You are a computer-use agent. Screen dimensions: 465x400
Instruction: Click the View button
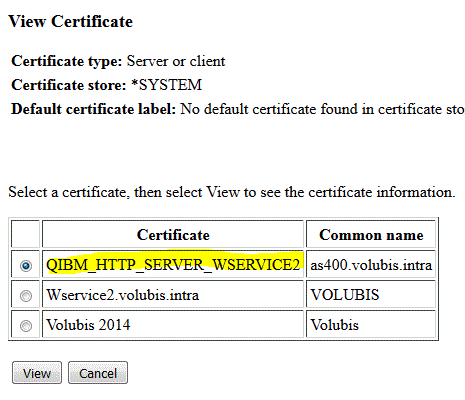click(37, 373)
